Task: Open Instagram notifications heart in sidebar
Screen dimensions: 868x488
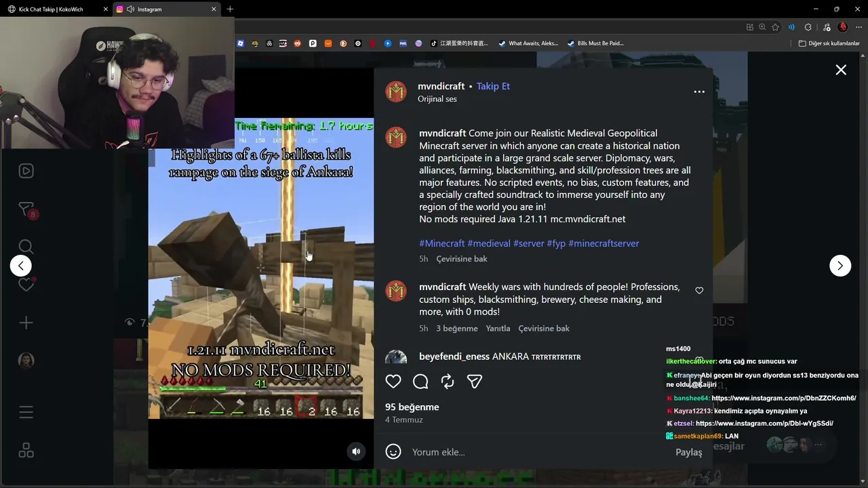Action: 26,285
